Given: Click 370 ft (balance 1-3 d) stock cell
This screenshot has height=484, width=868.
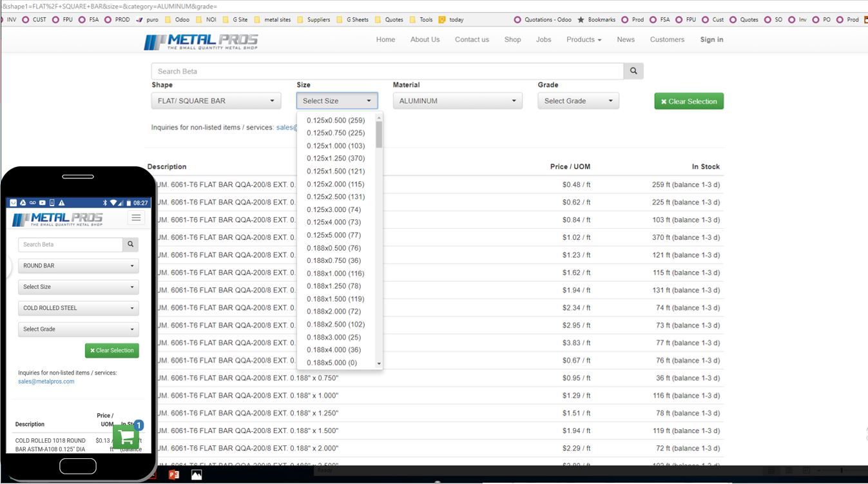Looking at the screenshot, I should [x=686, y=238].
